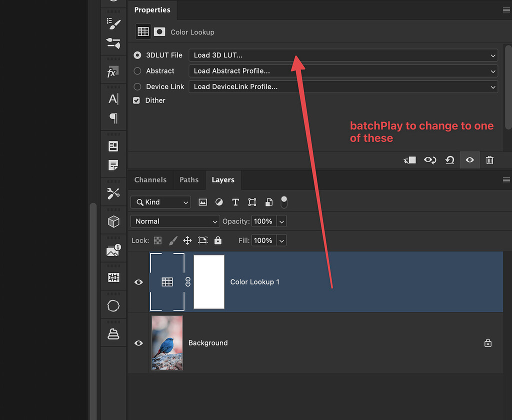
Task: Enable the Dither checkbox
Action: tap(136, 100)
